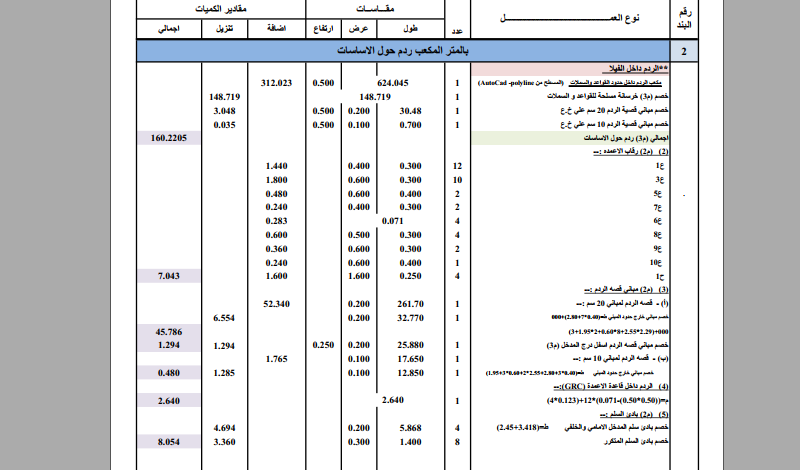
Task: Click the pink row 'الردم داخل الفيلا'
Action: tap(570, 68)
